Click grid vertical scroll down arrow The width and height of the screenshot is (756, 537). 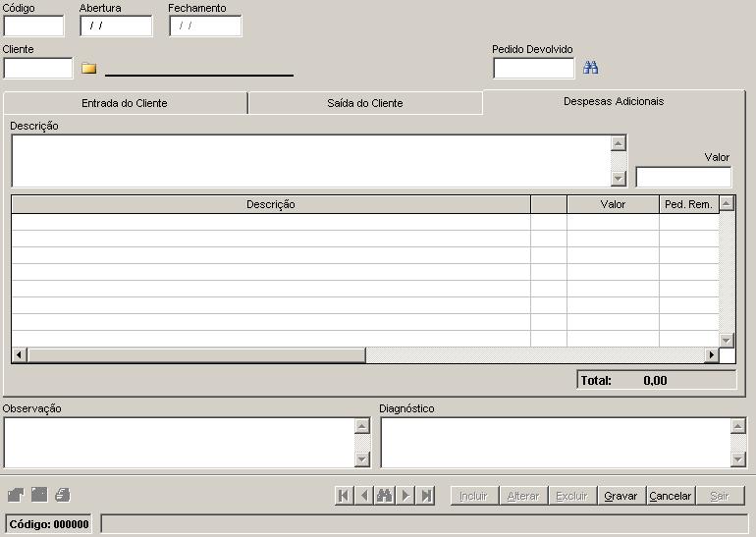point(727,341)
